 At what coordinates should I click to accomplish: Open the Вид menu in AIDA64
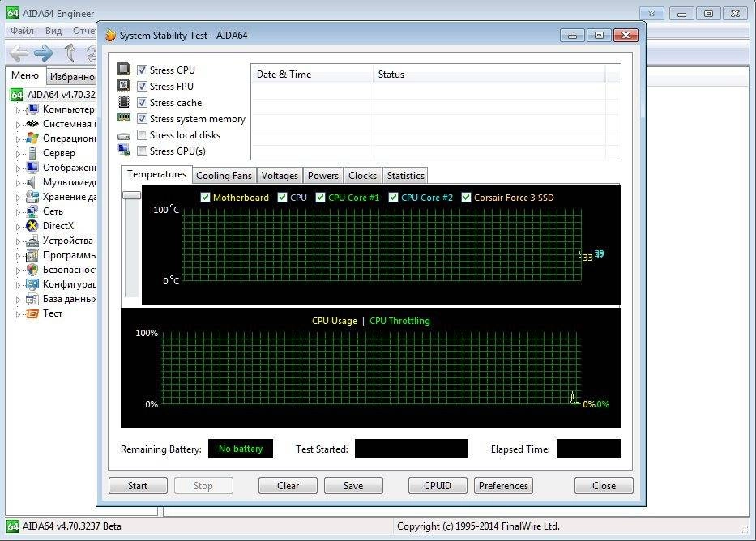click(53, 31)
